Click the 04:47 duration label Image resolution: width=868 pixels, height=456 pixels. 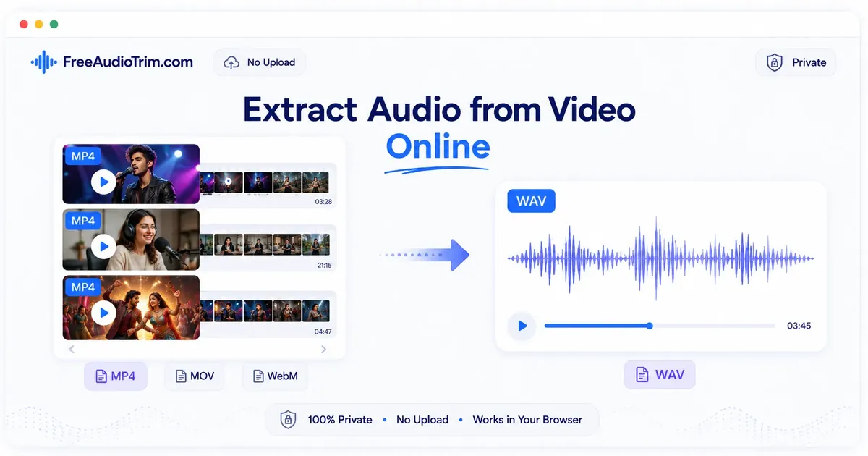coord(323,332)
